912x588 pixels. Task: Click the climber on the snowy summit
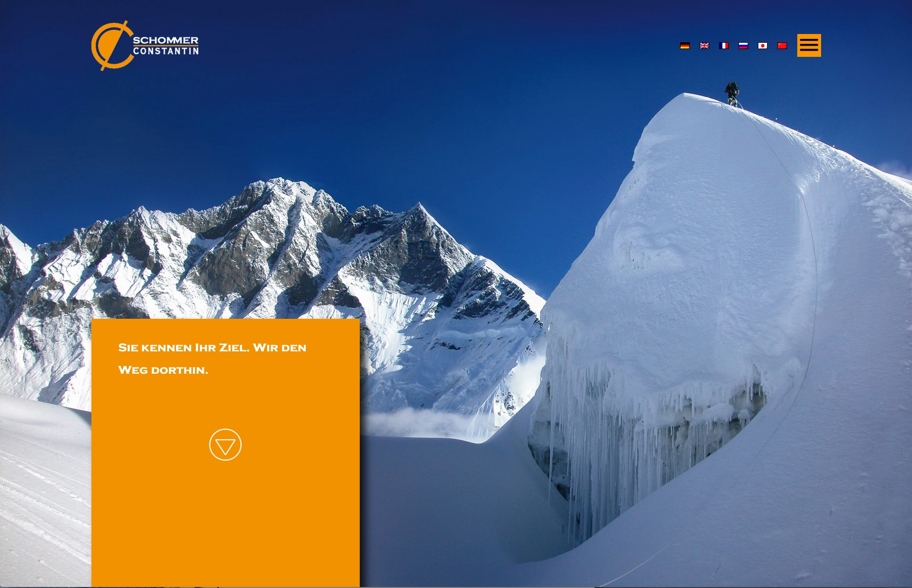tap(732, 94)
